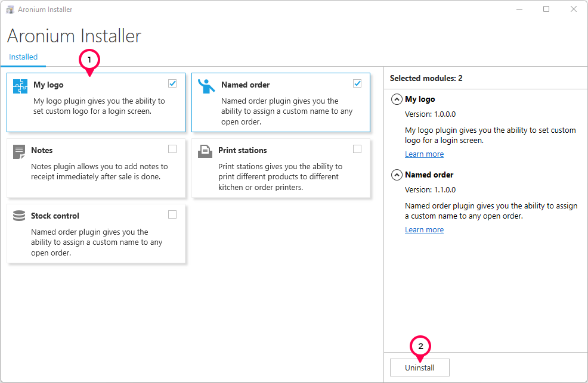This screenshot has width=588, height=383.
Task: Click the marker labeled 1
Action: click(89, 60)
